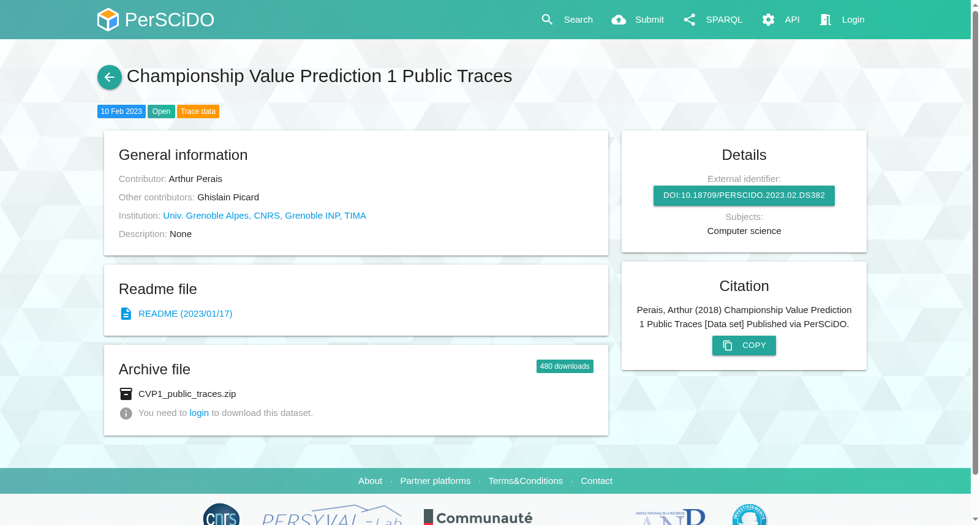Open Terms&Conditions footer link
The image size is (980, 525).
click(526, 481)
